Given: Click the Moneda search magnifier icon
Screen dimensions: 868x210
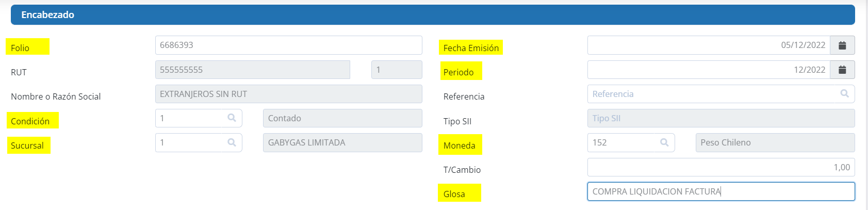Looking at the screenshot, I should coord(664,142).
